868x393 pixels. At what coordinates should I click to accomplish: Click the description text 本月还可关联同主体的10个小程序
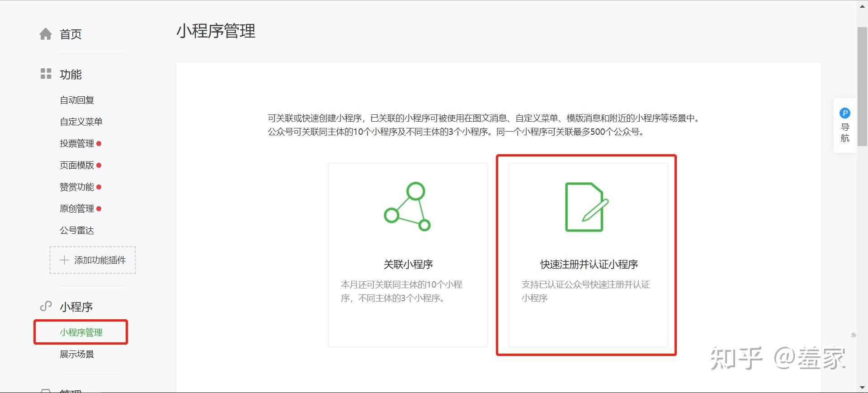click(x=401, y=291)
